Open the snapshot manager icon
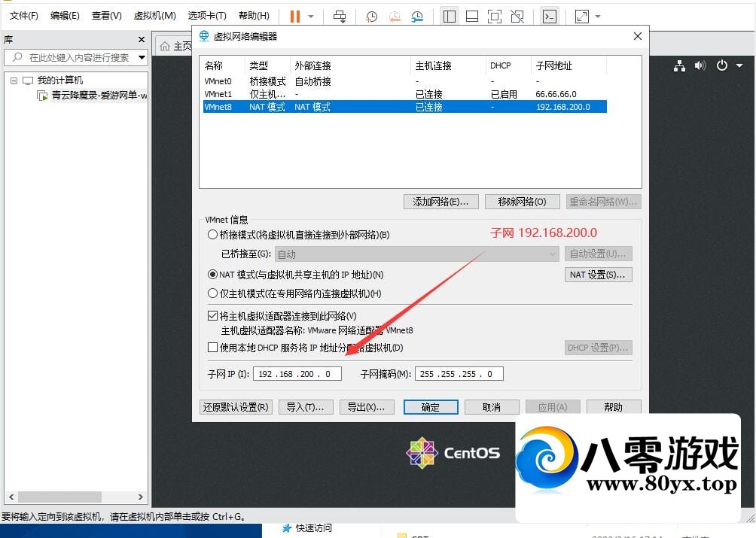 417,17
